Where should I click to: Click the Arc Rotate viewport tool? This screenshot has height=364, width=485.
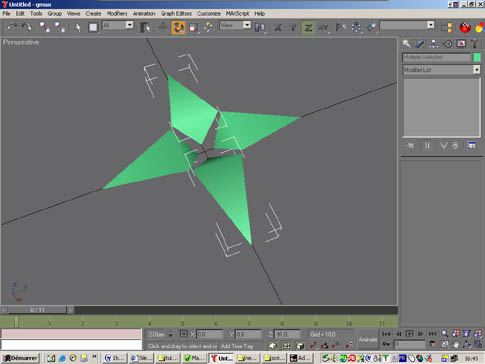click(467, 344)
